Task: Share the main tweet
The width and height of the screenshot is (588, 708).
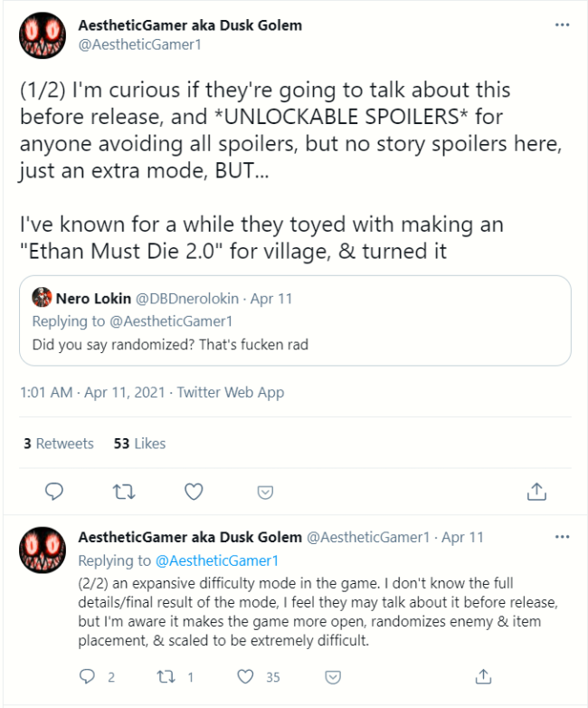Action: coord(536,492)
